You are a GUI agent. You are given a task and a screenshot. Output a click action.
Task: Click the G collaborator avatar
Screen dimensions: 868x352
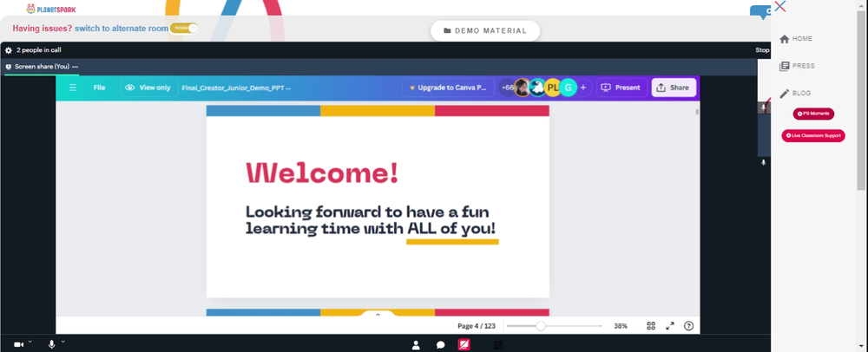[x=568, y=88]
